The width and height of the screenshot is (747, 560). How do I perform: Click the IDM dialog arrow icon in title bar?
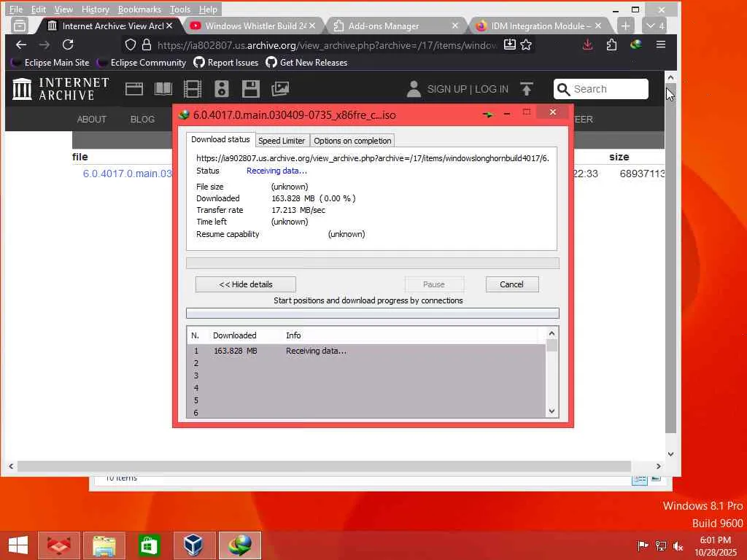coord(488,114)
